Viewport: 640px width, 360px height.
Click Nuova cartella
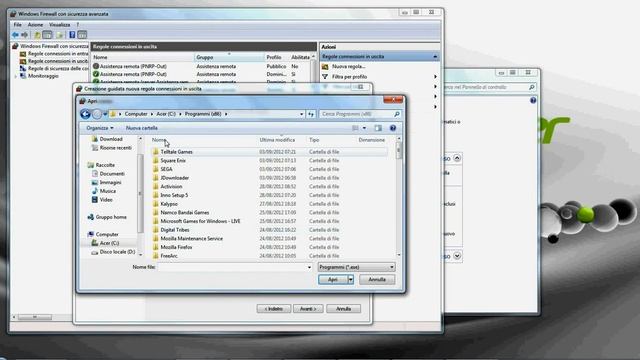point(142,128)
